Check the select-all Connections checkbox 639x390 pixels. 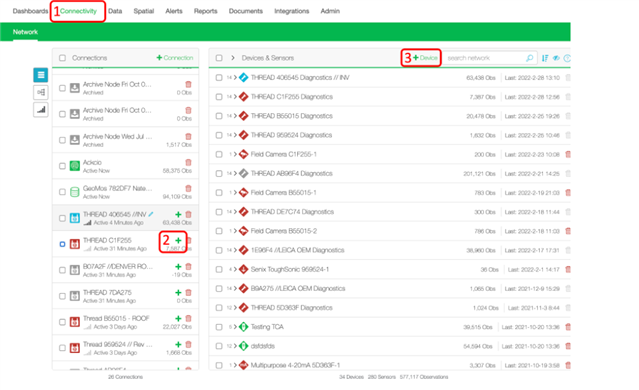[62, 58]
